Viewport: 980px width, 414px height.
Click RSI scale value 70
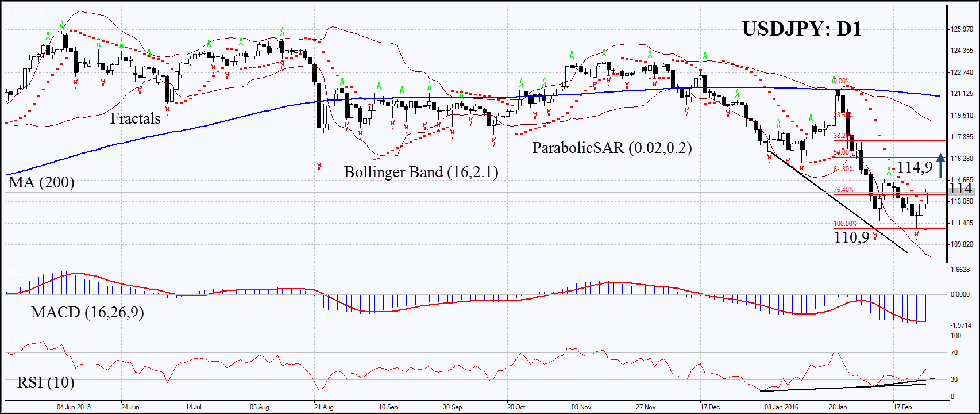pos(954,352)
